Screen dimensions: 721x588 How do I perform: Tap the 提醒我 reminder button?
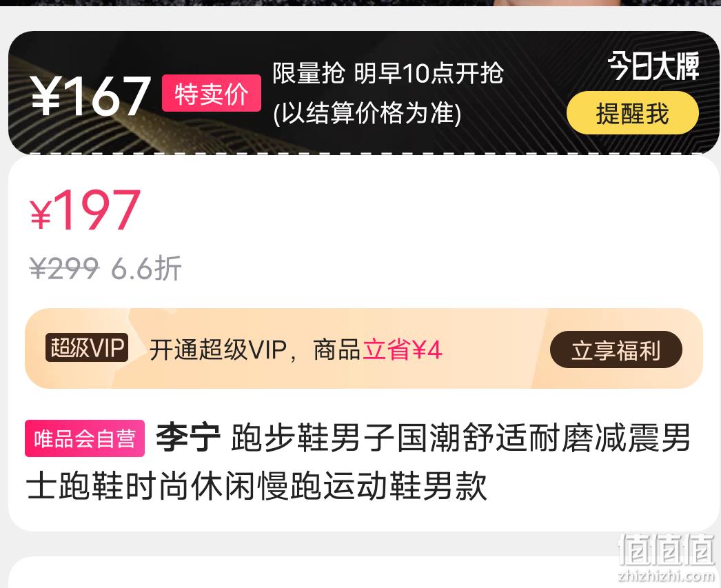tap(632, 113)
